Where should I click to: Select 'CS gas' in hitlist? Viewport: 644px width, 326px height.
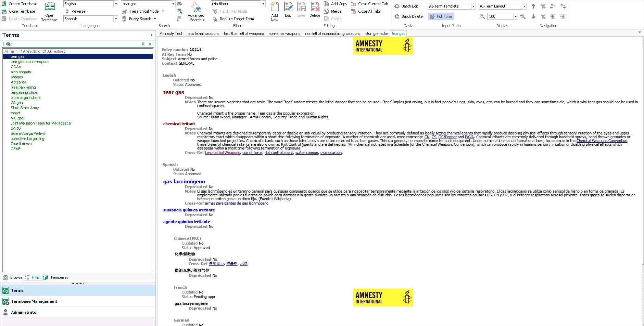click(x=16, y=103)
